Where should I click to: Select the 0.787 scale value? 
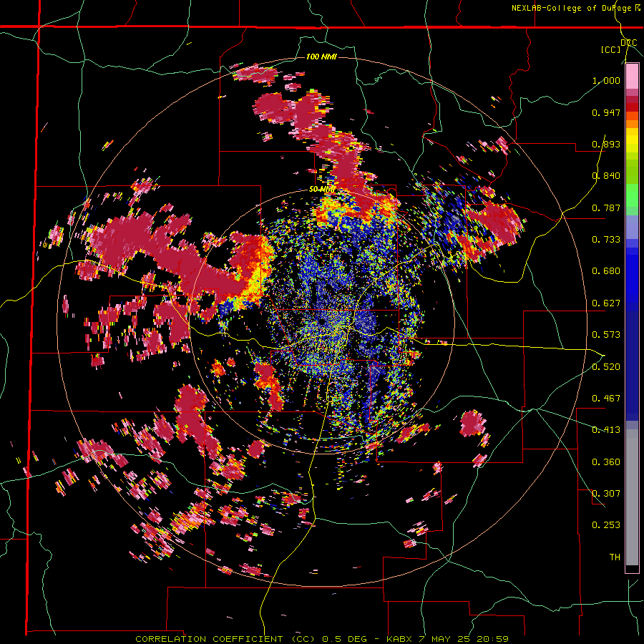coord(606,208)
